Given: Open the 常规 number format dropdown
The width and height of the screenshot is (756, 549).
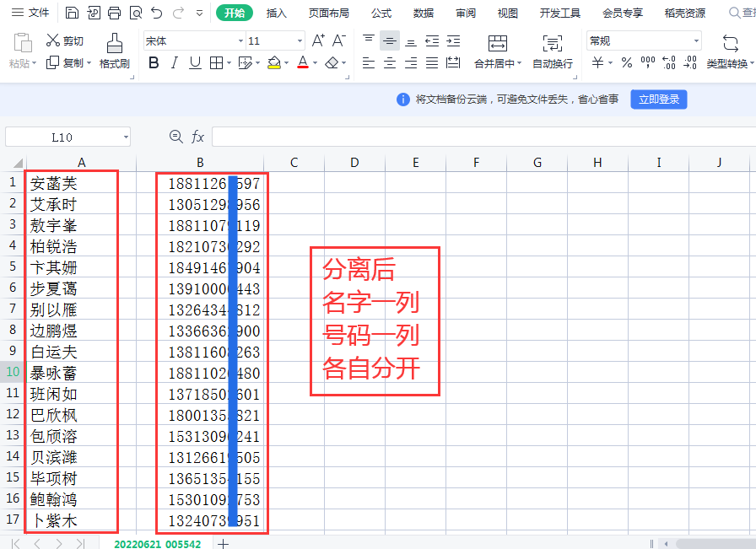Looking at the screenshot, I should (x=644, y=40).
